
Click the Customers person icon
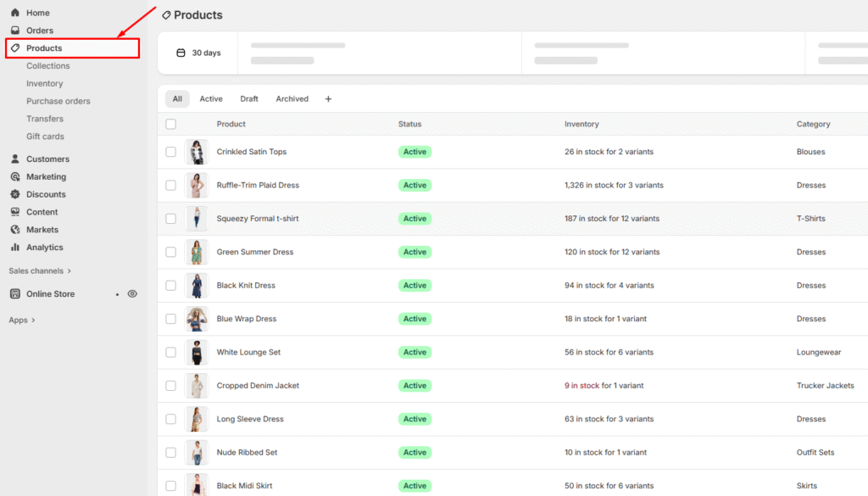pyautogui.click(x=15, y=159)
